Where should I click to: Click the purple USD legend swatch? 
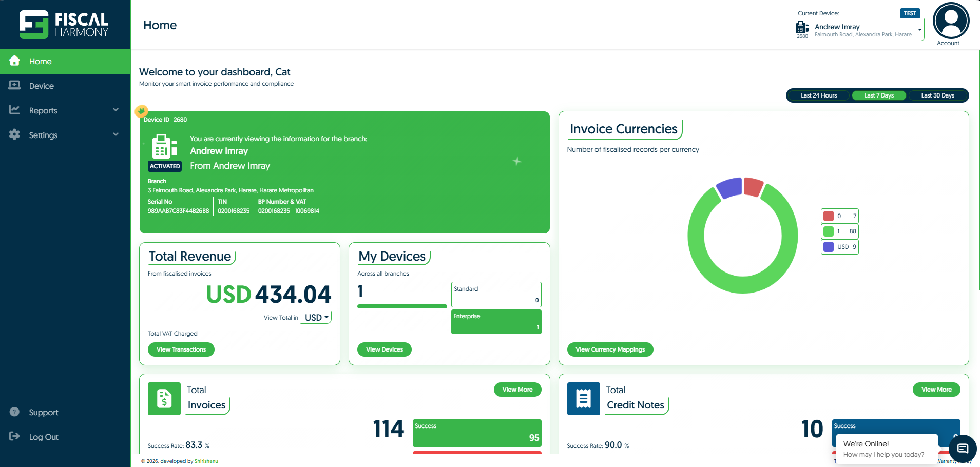[829, 247]
